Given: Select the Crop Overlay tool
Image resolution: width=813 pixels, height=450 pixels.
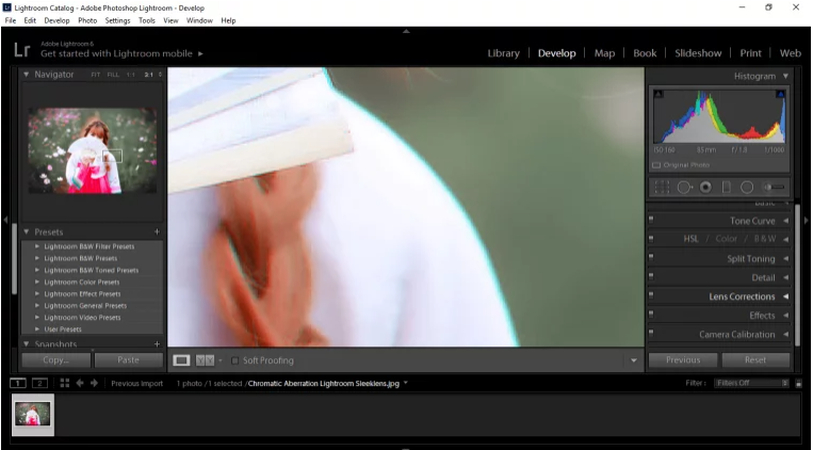Looking at the screenshot, I should (662, 187).
